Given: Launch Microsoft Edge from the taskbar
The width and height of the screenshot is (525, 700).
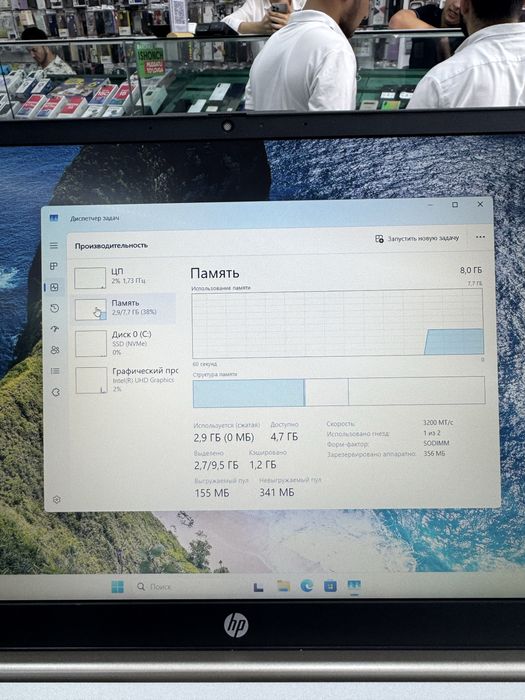Looking at the screenshot, I should click(307, 586).
